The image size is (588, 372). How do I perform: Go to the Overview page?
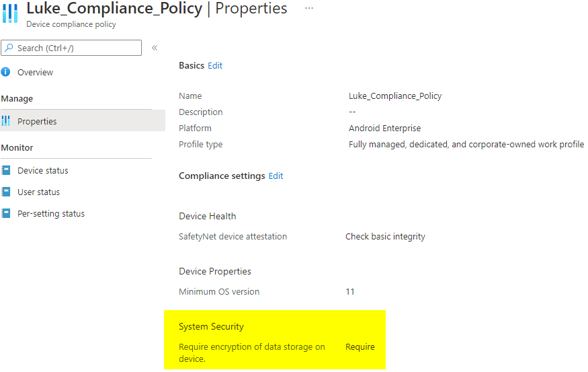point(35,72)
